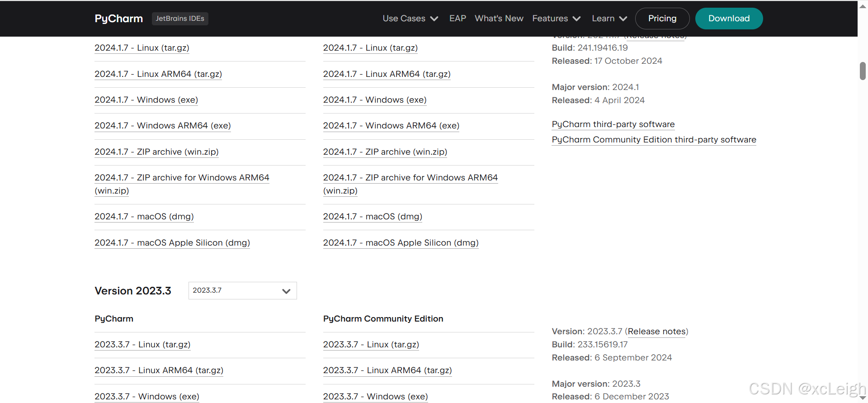Download PyCharm 2023.3.7 Linux ARM64 (tar.gz)
The height and width of the screenshot is (403, 868).
pos(159,370)
